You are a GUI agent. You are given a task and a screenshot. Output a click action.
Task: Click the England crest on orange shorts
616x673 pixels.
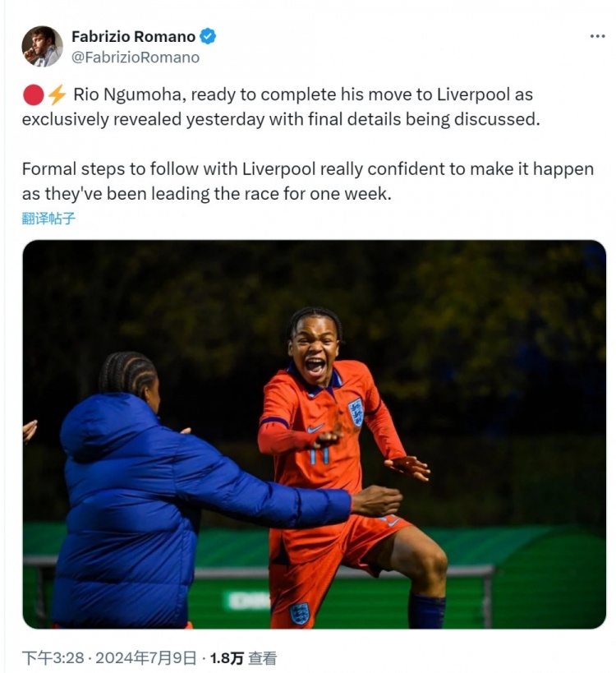click(x=299, y=614)
